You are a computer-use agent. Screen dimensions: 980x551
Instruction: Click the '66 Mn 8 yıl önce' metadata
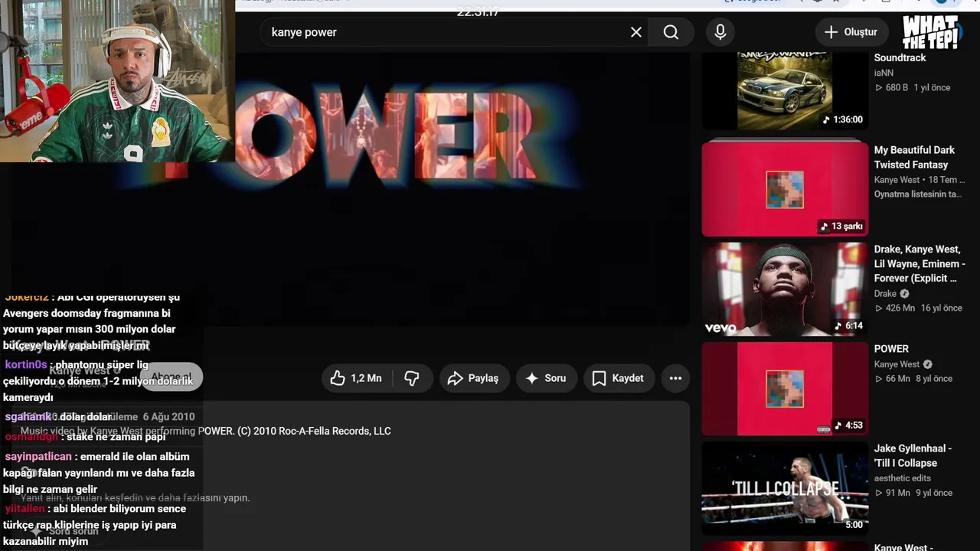point(913,379)
